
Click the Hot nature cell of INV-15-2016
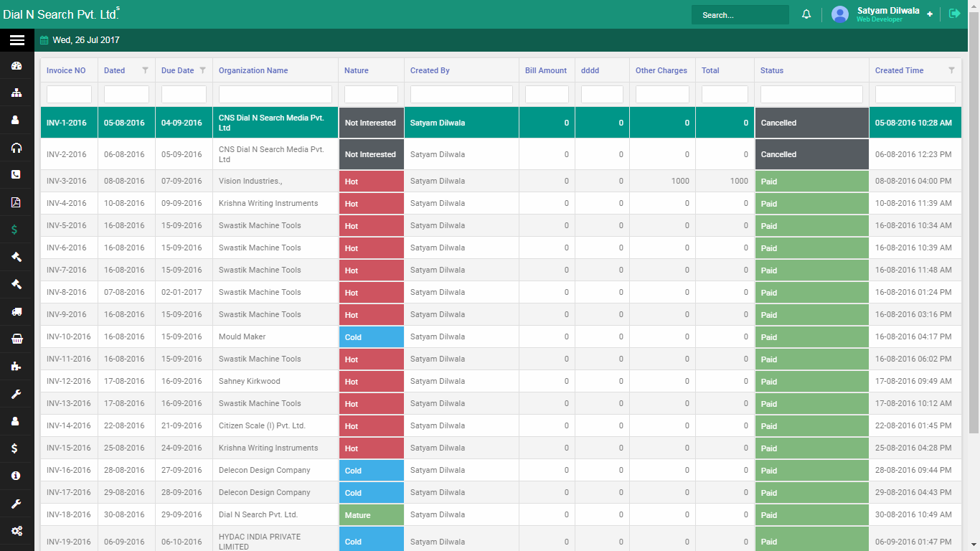click(x=371, y=448)
